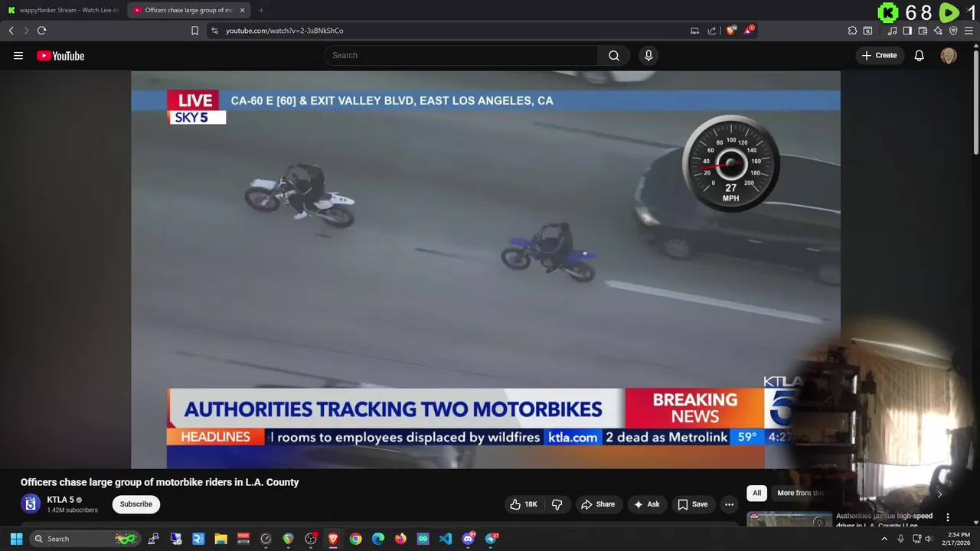This screenshot has width=980, height=551.
Task: Save the video to playlist
Action: point(693,504)
